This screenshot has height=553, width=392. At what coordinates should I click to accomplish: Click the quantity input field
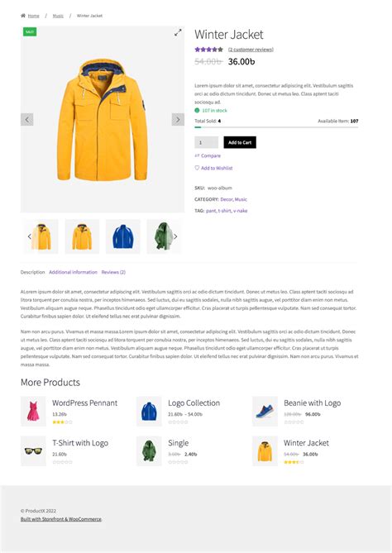pyautogui.click(x=207, y=142)
